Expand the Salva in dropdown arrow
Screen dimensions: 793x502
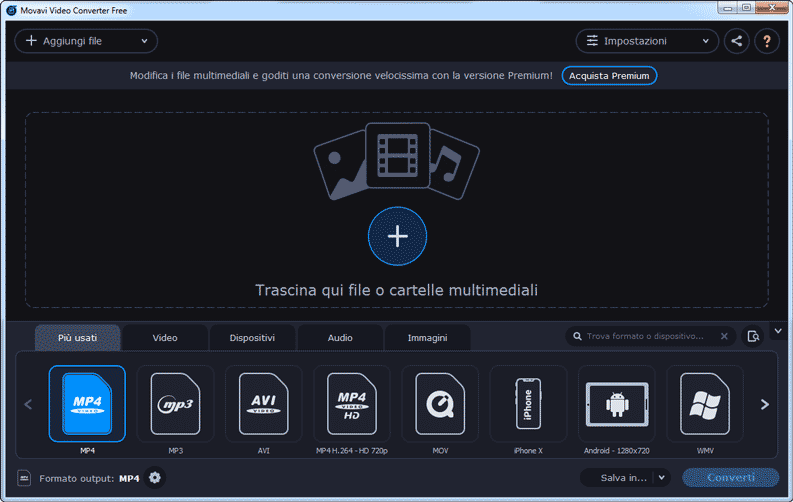[662, 478]
